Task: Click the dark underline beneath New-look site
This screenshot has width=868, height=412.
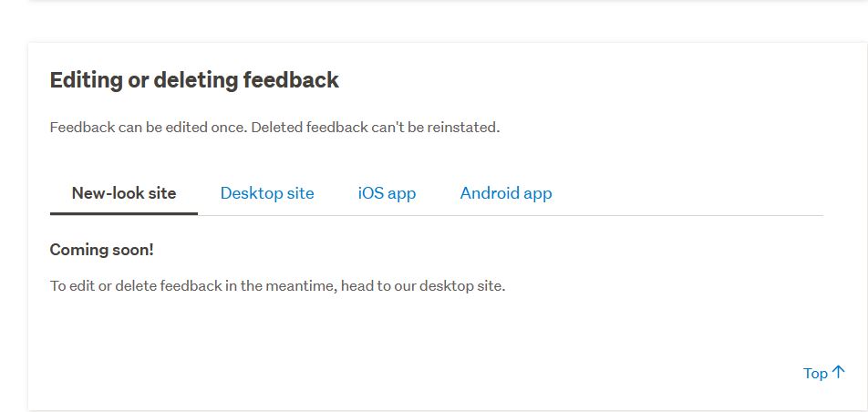Action: click(x=124, y=213)
